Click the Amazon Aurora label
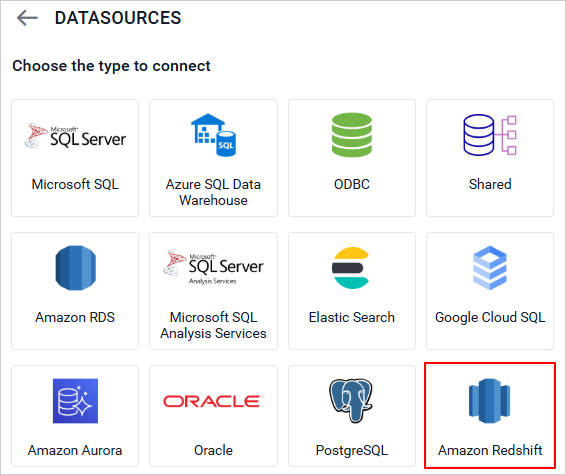 75,450
